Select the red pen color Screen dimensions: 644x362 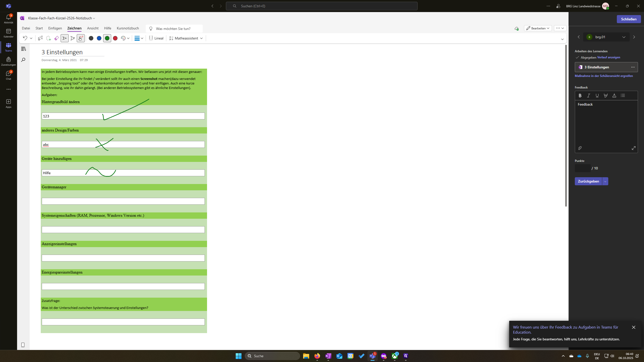tap(115, 38)
